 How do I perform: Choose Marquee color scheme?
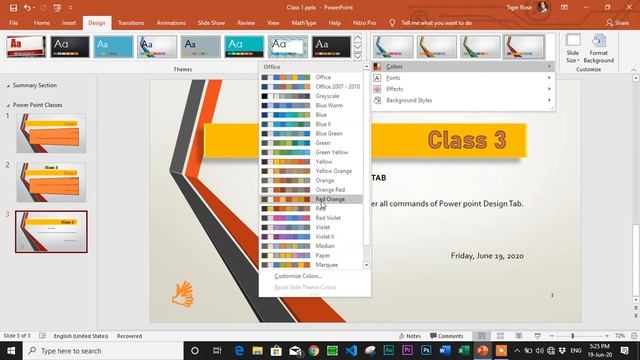point(311,265)
